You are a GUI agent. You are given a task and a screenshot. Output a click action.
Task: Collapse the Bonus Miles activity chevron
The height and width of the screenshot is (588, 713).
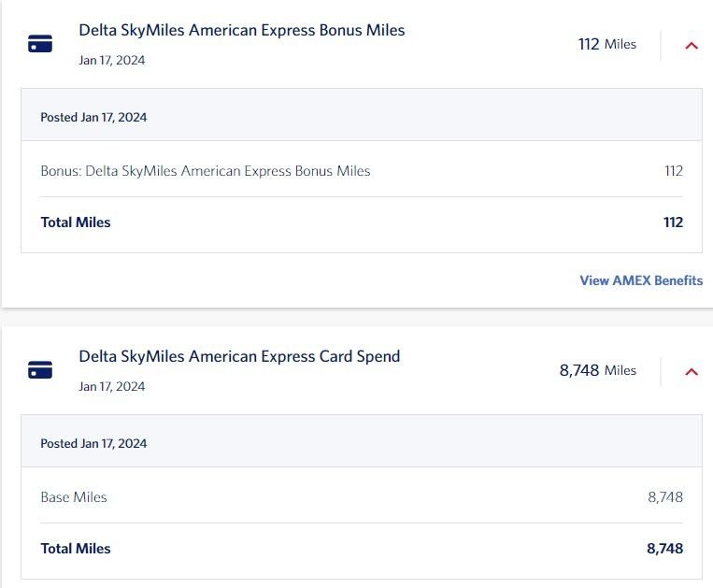[692, 45]
